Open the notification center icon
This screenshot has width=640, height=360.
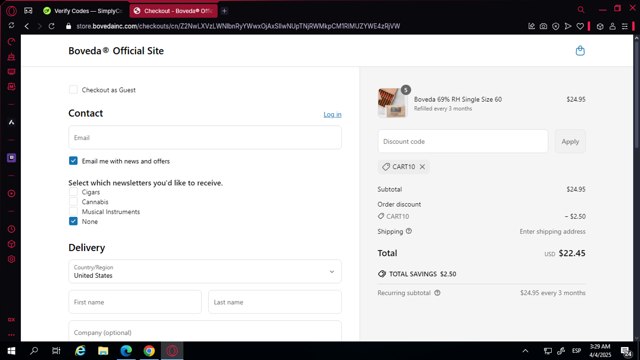point(626,351)
